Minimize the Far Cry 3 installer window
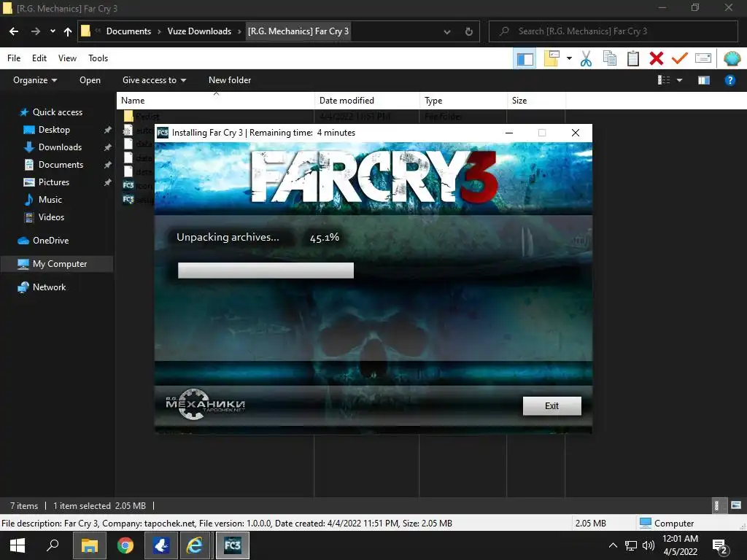The width and height of the screenshot is (747, 560). pyautogui.click(x=509, y=133)
